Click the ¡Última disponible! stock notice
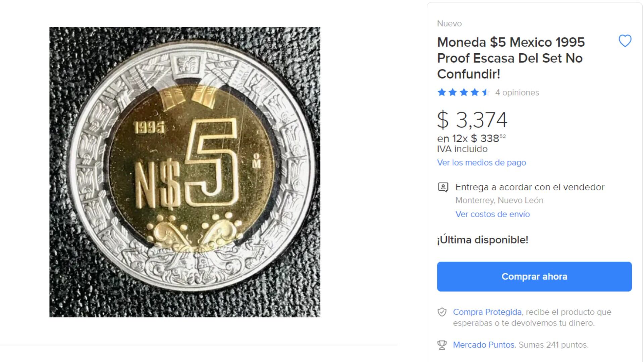Image resolution: width=644 pixels, height=362 pixels. 482,240
